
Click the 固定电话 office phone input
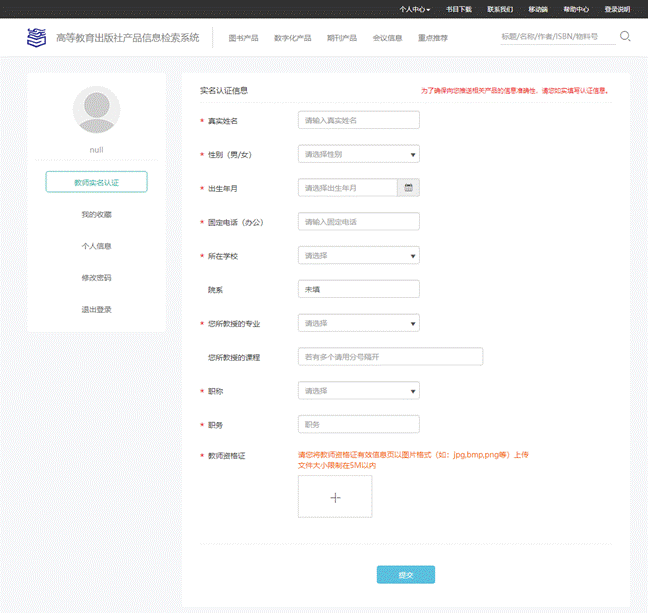(x=358, y=221)
